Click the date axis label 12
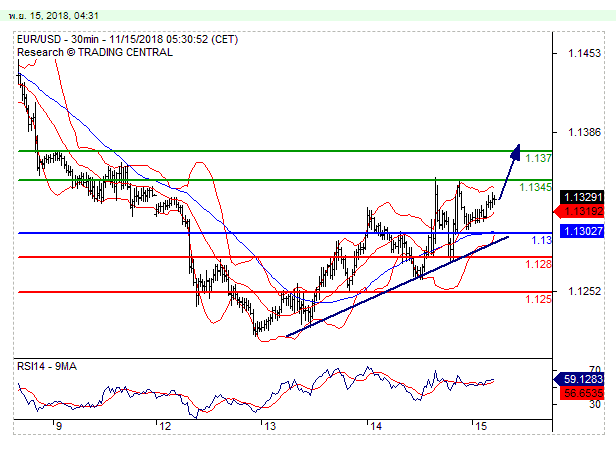This screenshot has width=616, height=449. click(165, 426)
